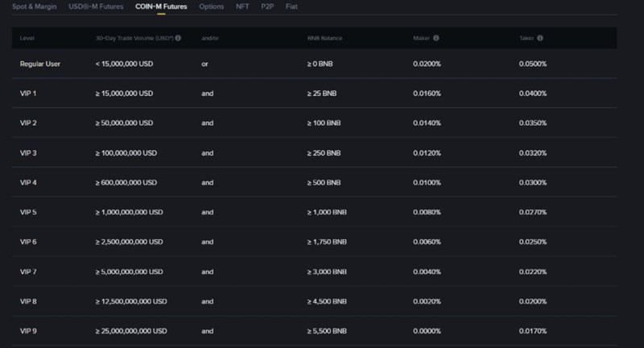The image size is (644, 348).
Task: Select the Regular User row label
Action: click(x=40, y=63)
